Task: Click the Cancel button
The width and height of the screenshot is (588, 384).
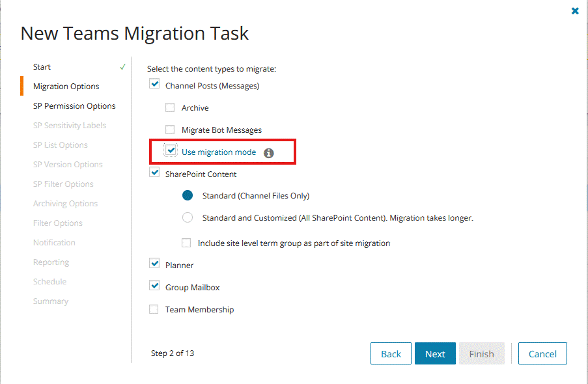Action: click(x=542, y=353)
